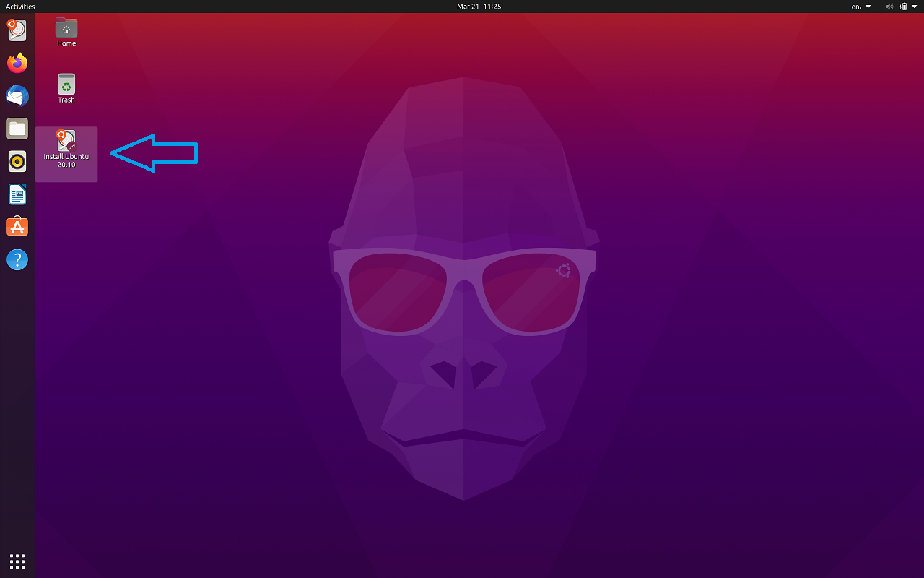
Task: Open LibreOffice Writer from dock
Action: click(17, 194)
